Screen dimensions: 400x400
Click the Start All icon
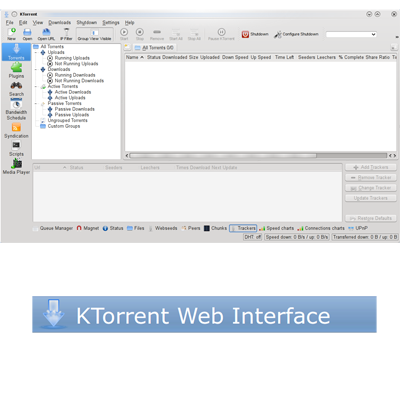pos(176,34)
